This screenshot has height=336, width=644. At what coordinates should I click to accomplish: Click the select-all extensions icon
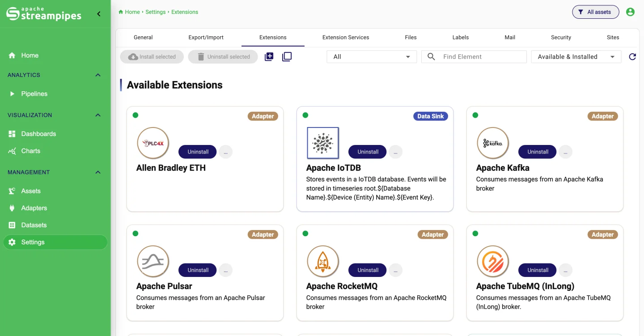(269, 57)
